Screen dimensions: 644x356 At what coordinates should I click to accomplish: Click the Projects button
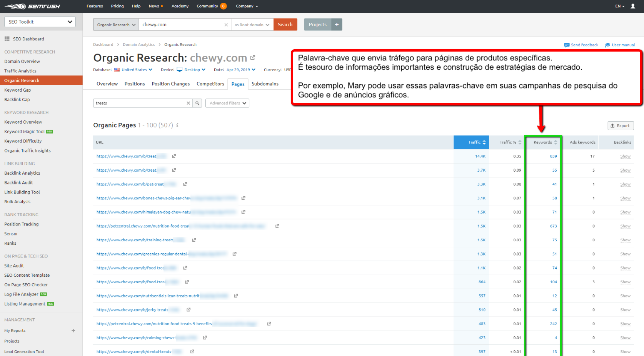coord(318,25)
